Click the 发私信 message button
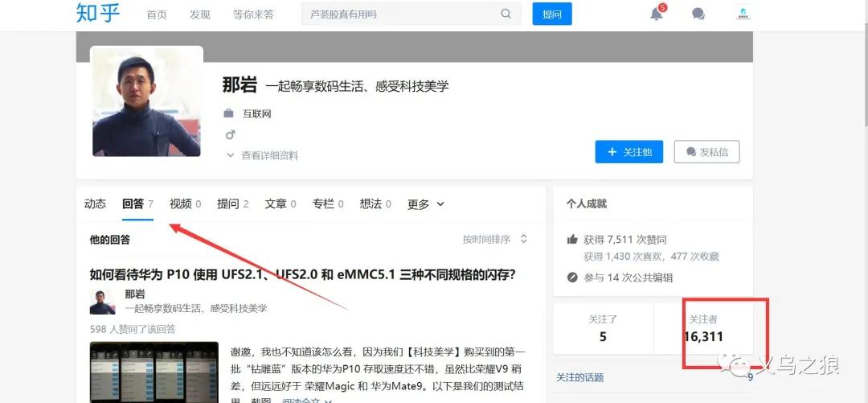This screenshot has height=403, width=868. click(x=706, y=152)
